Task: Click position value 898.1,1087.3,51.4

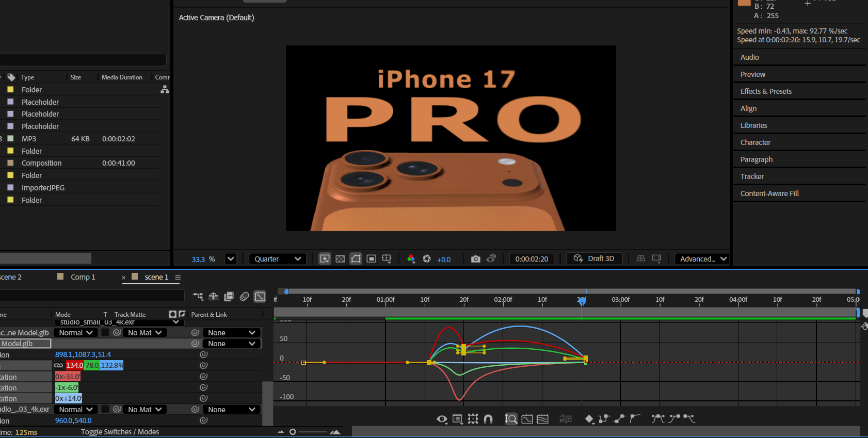Action: (x=83, y=354)
